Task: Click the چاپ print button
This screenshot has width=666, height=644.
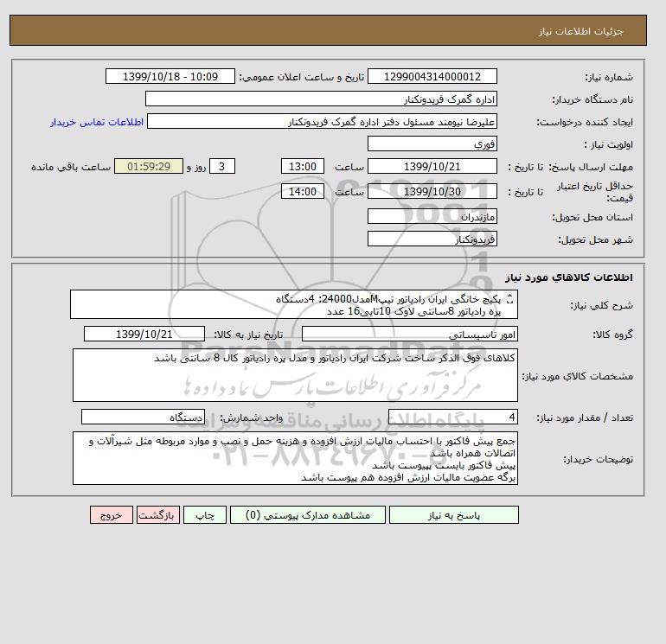Action: coord(205,515)
